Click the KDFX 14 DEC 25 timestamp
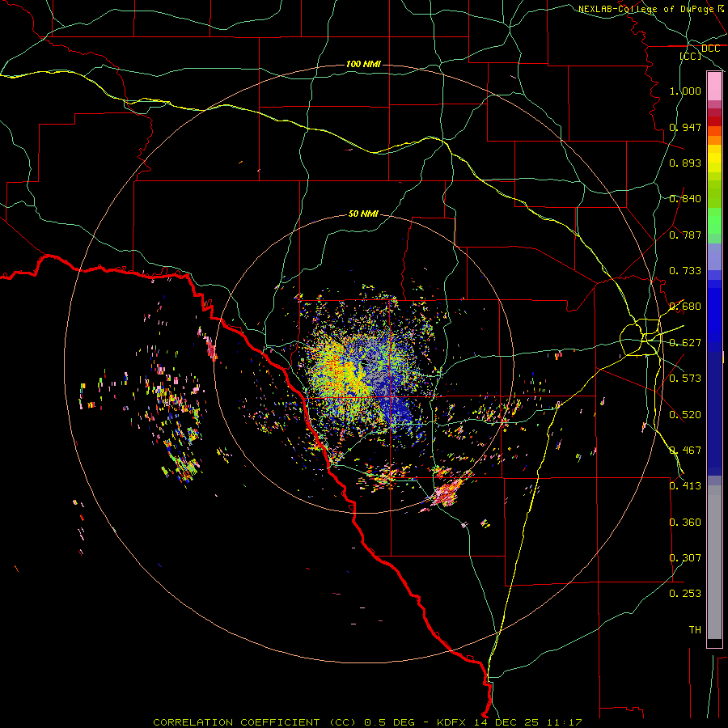Screen dimensions: 728x728 click(x=510, y=722)
